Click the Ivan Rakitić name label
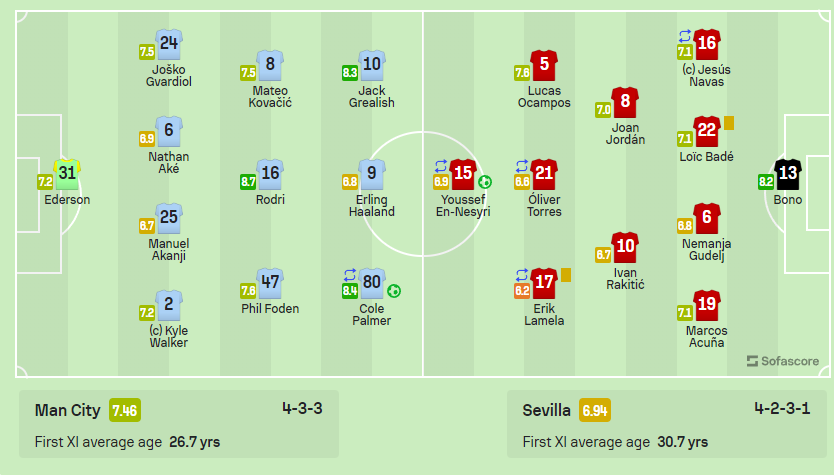834x475 pixels. click(625, 279)
